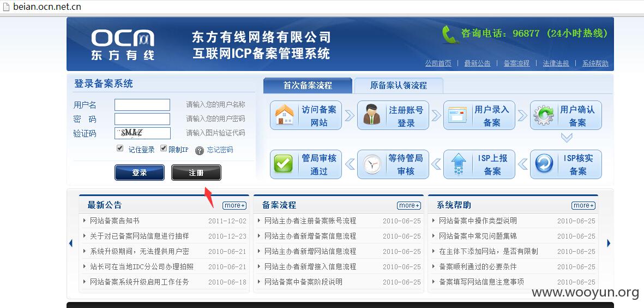This screenshot has width=644, height=308.
Task: Click the 注册 button
Action: tap(196, 173)
